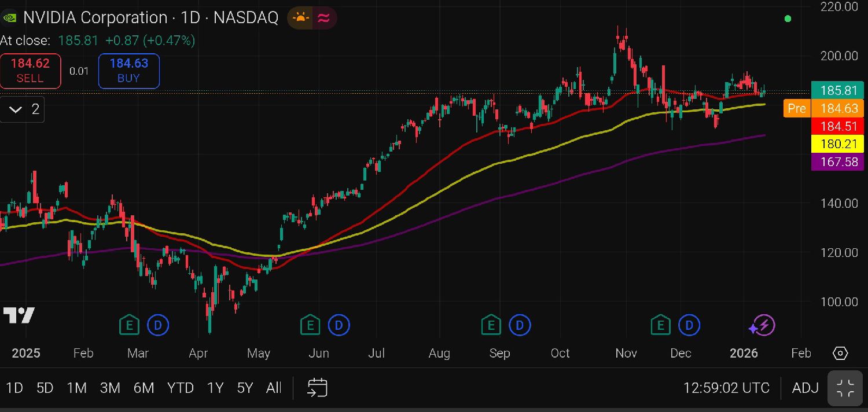Open the 12:59:02 UTC timezone menu

(x=726, y=388)
